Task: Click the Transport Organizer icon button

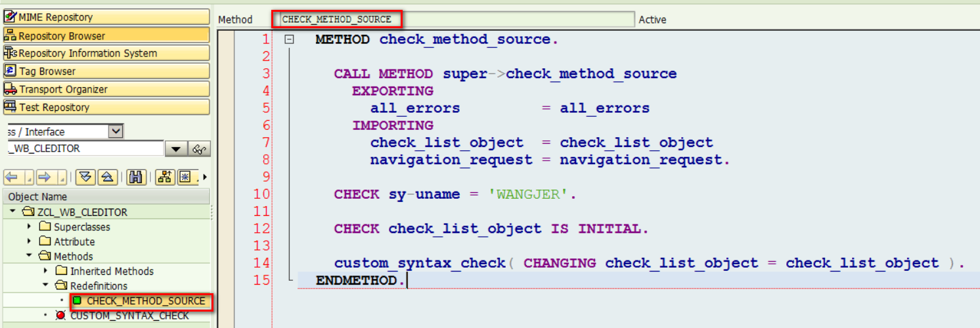Action: pyautogui.click(x=106, y=89)
